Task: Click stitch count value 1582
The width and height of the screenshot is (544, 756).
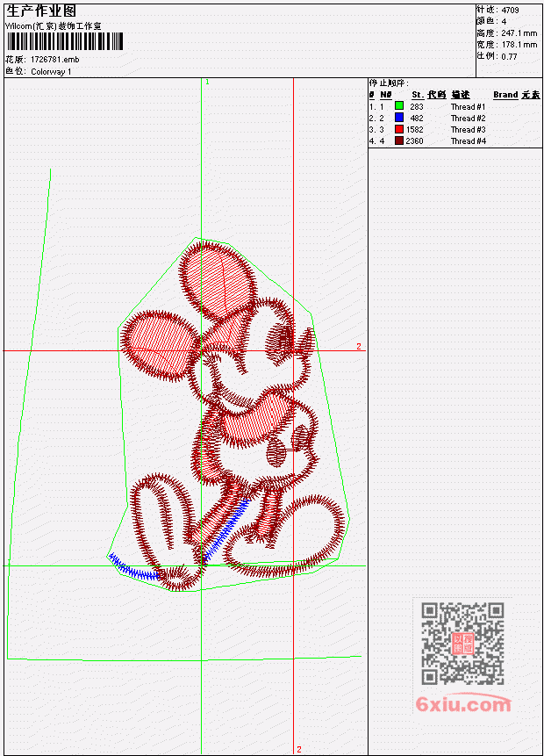Action: pos(415,130)
